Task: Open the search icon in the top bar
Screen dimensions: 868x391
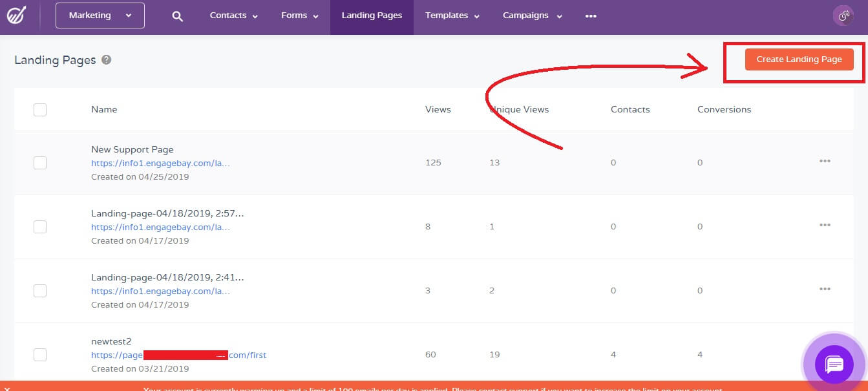Action: [177, 15]
